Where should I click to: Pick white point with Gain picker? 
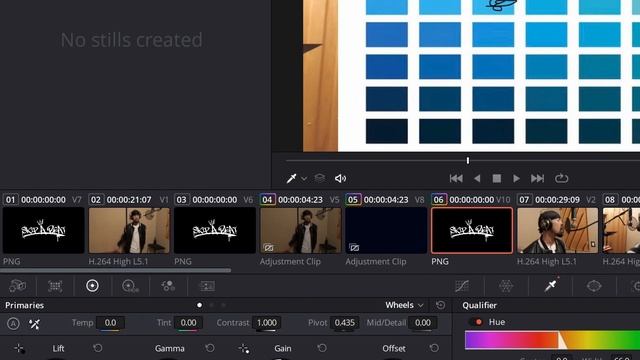coord(244,349)
